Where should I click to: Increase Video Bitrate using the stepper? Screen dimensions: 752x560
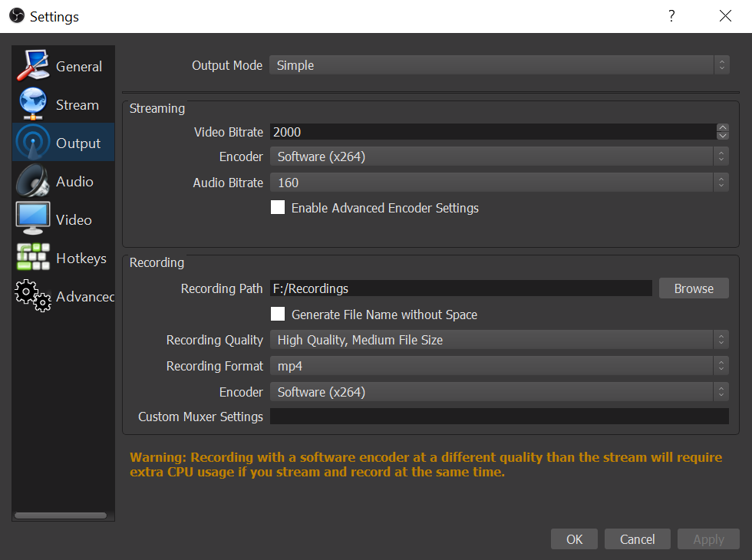(x=722, y=127)
